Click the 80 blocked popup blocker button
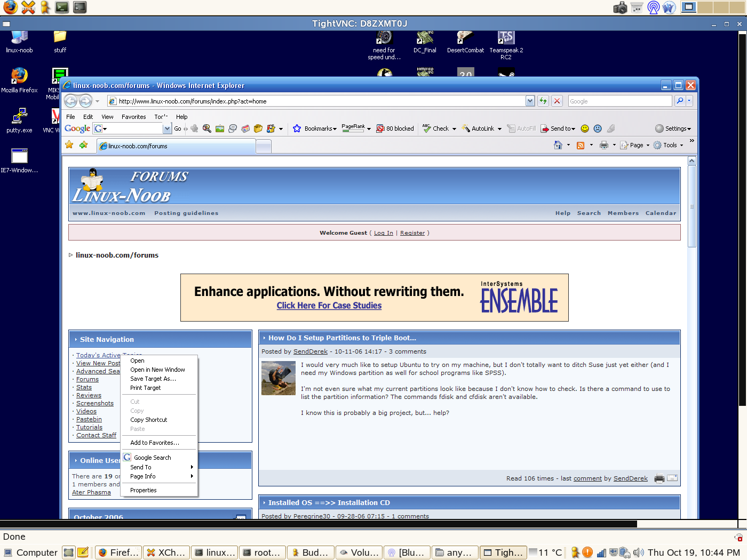The width and height of the screenshot is (747, 560). 395,129
